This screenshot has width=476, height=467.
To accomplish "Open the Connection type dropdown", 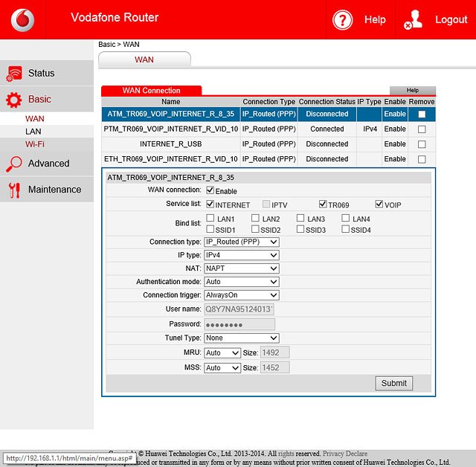I will click(x=242, y=242).
